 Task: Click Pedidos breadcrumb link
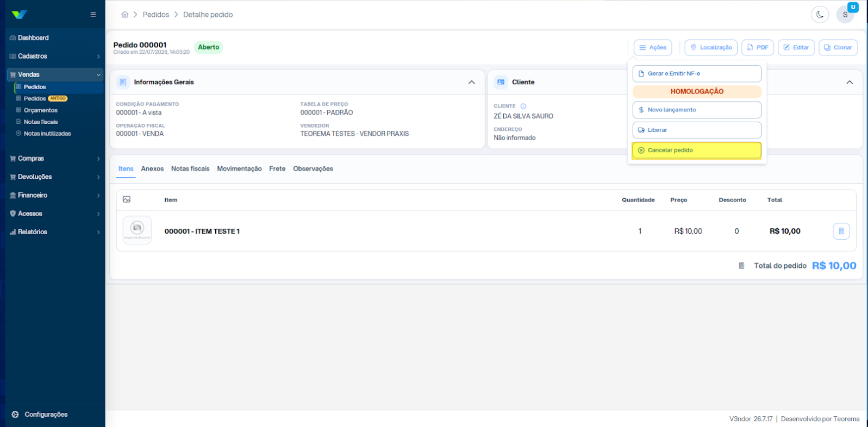point(156,15)
